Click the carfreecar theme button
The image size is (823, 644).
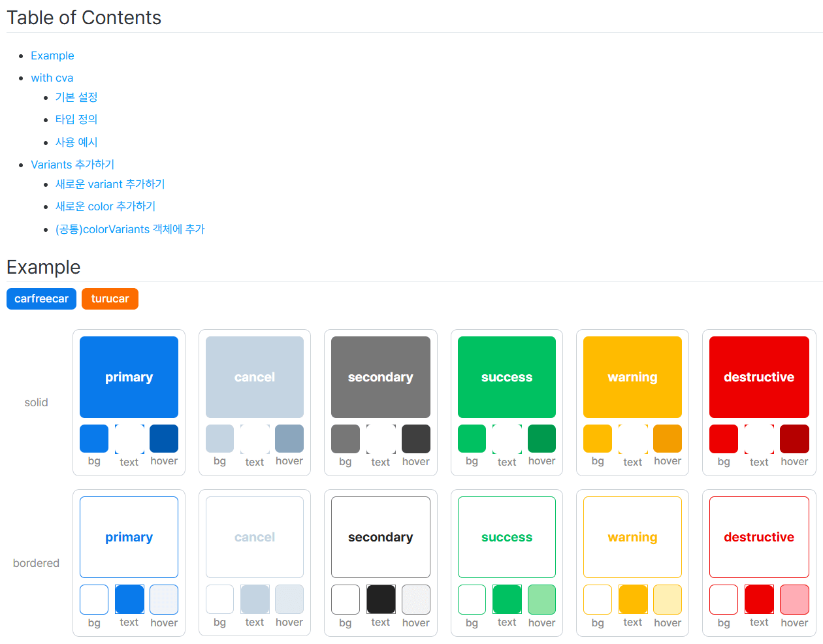click(x=41, y=298)
